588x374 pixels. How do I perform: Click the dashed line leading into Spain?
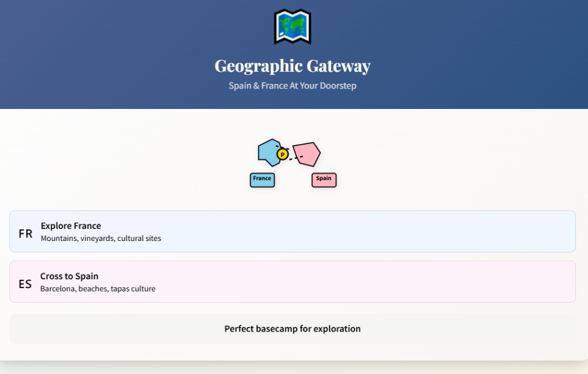point(295,158)
